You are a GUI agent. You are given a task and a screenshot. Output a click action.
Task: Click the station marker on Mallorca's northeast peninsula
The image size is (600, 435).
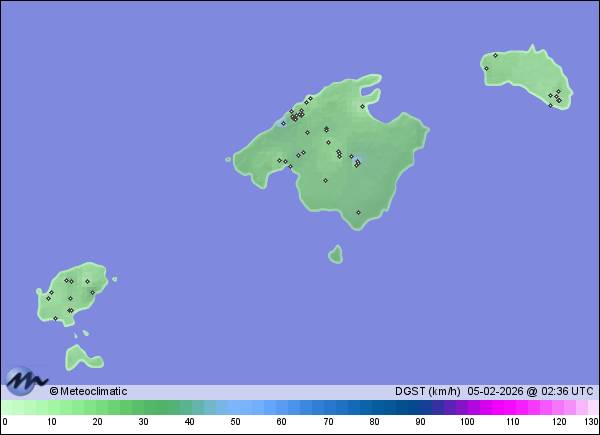[x=362, y=106]
